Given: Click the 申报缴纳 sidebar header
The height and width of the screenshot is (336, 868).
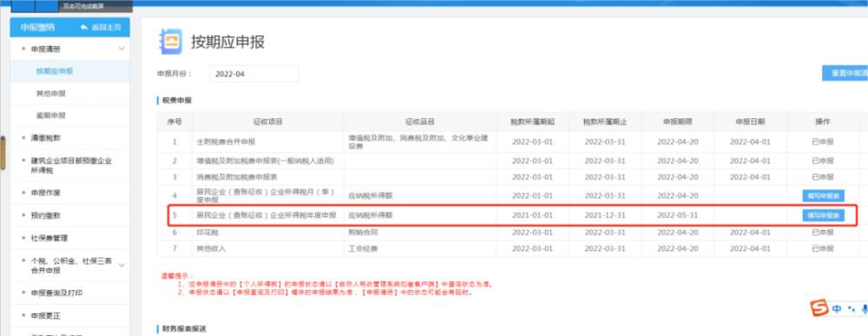Looking at the screenshot, I should click(x=37, y=27).
